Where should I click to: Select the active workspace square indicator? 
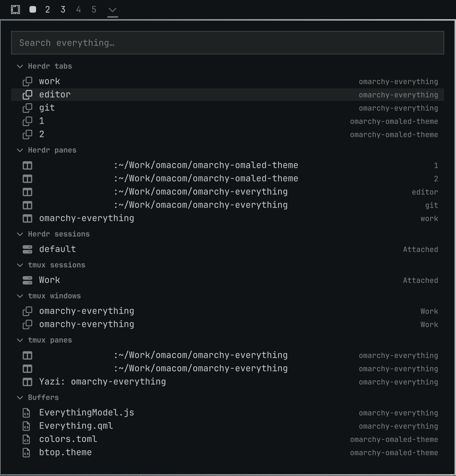[x=33, y=10]
